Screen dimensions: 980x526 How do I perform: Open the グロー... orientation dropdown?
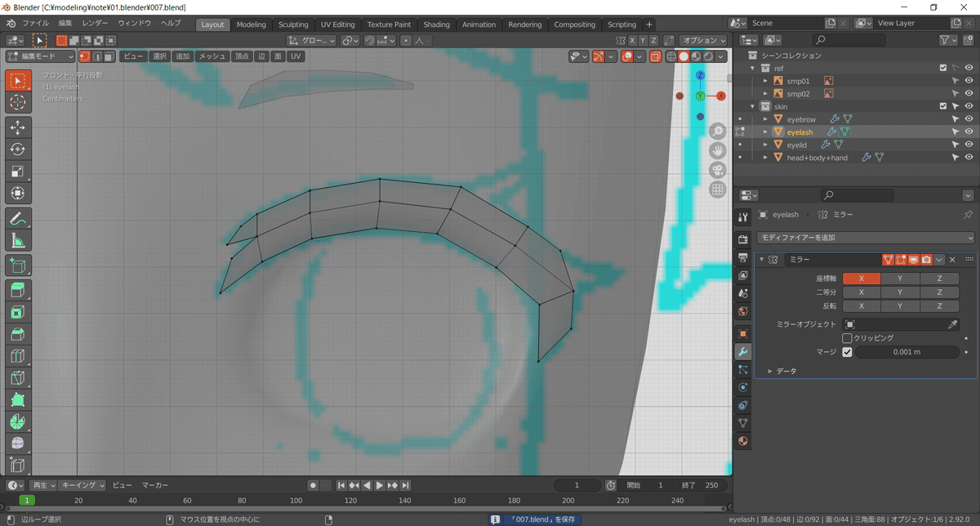(x=311, y=40)
